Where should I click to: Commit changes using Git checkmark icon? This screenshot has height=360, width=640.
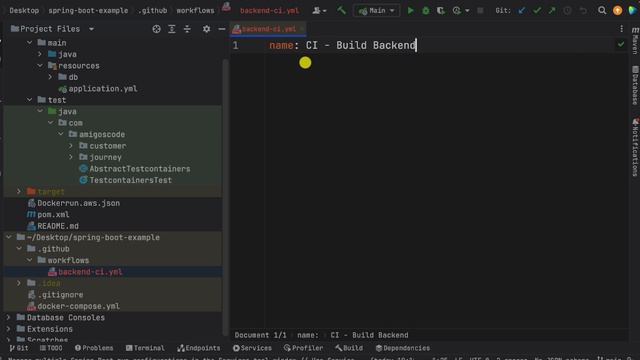coord(537,11)
